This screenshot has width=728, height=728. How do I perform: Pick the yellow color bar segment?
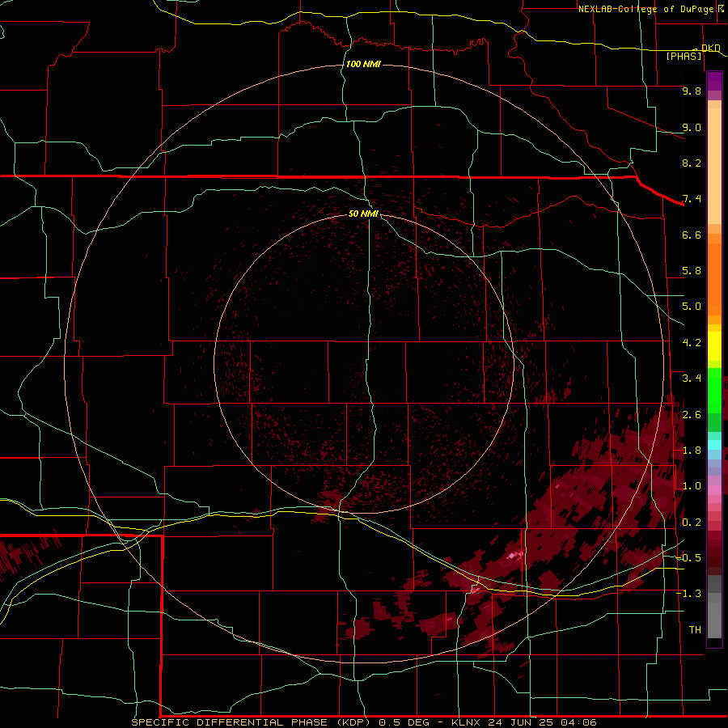(714, 346)
